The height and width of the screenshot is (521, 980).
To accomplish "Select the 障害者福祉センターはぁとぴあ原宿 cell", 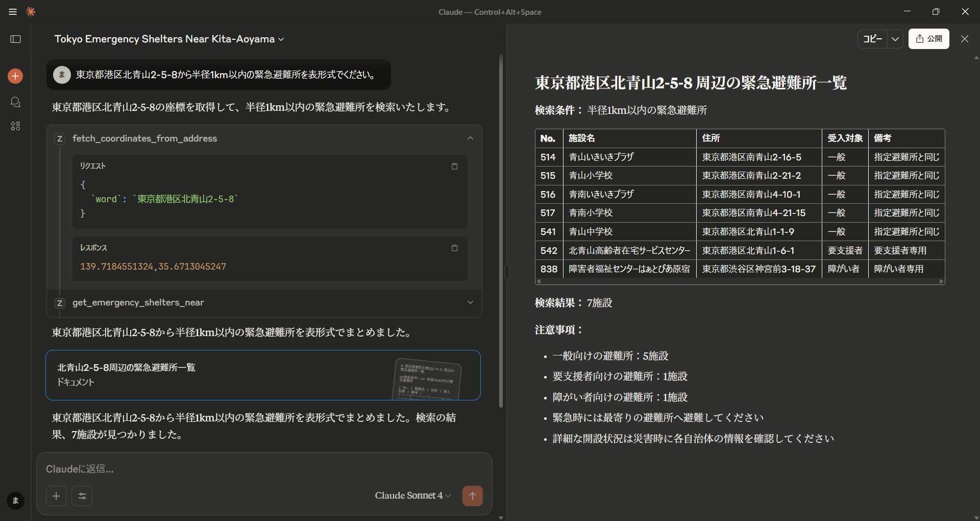I will 629,269.
